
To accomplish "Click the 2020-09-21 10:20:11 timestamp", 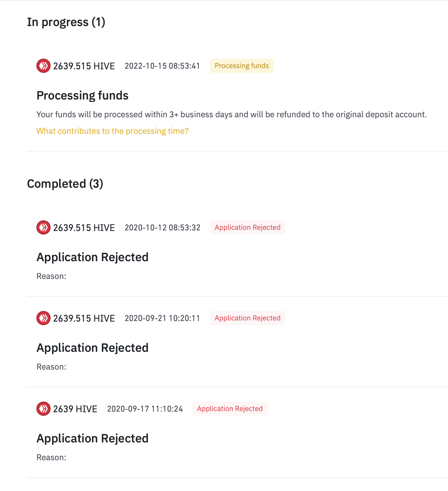I will pyautogui.click(x=162, y=318).
